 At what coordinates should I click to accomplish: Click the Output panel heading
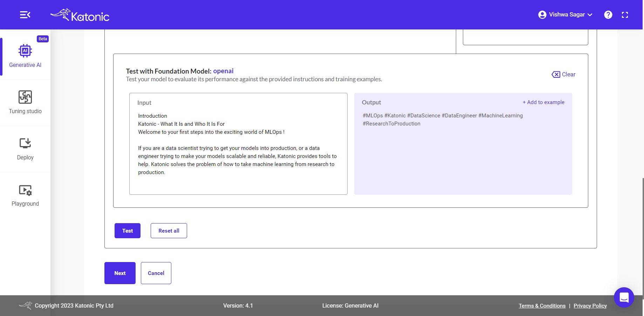[x=371, y=102]
